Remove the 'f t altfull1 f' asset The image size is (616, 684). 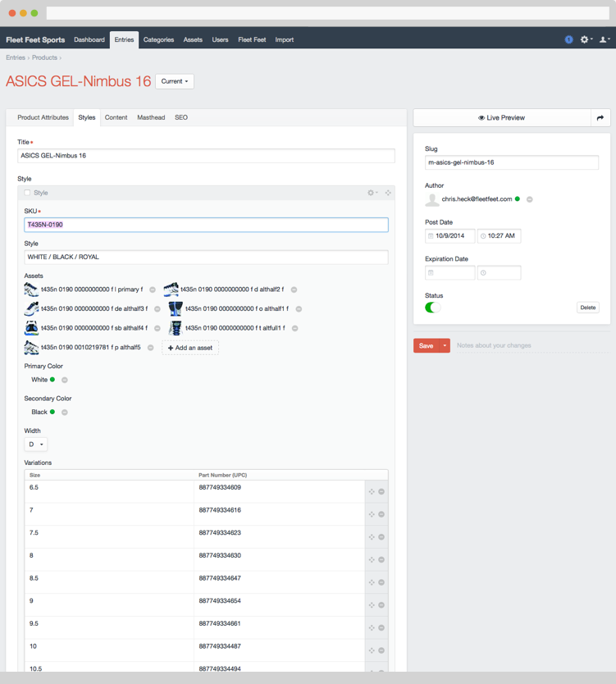click(295, 328)
